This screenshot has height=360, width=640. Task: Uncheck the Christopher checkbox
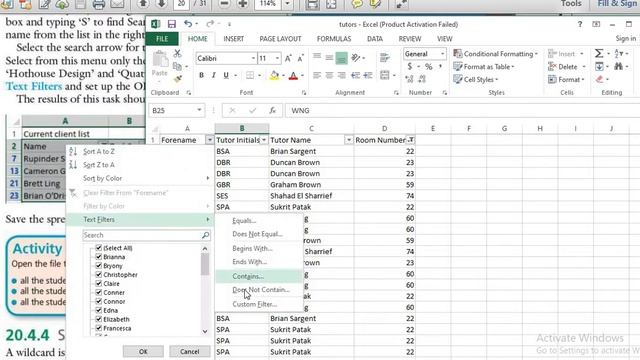pyautogui.click(x=98, y=275)
